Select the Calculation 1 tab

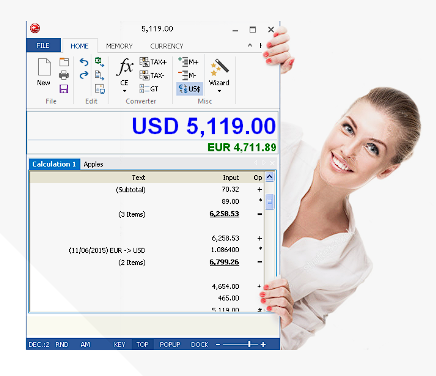[x=54, y=164]
